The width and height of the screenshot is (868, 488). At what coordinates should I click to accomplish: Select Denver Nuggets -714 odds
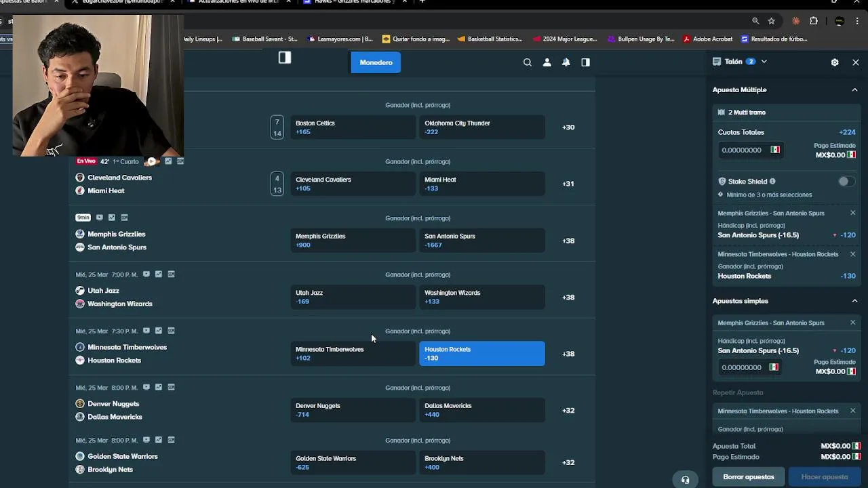[353, 410]
